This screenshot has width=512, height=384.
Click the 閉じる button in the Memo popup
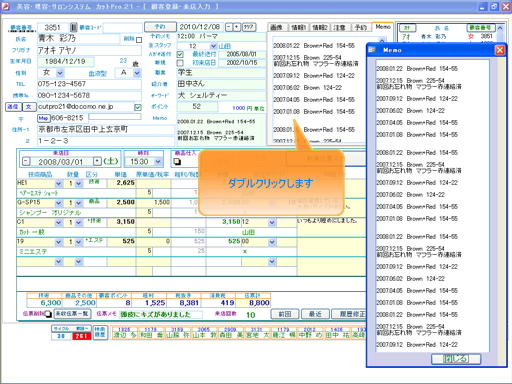coord(456,359)
